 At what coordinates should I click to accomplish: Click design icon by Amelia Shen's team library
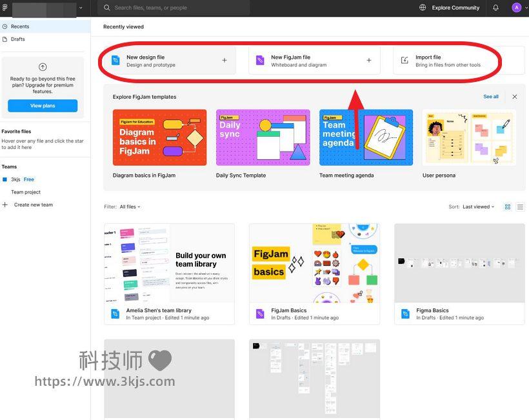[115, 314]
